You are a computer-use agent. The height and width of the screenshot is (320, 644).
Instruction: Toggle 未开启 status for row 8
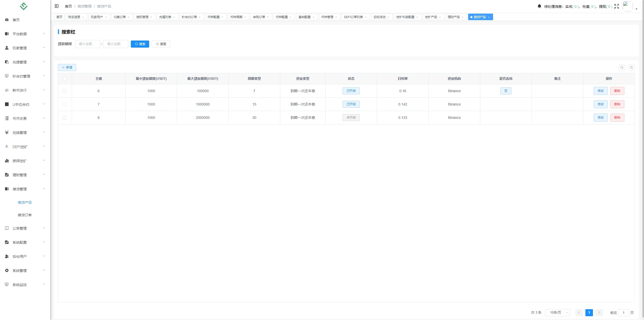[x=351, y=118]
